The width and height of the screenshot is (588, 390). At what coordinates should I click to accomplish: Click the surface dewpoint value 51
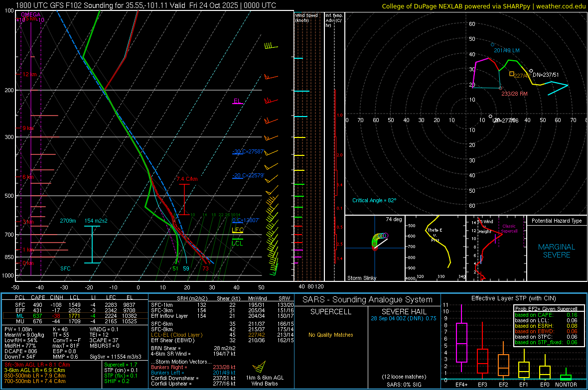[x=175, y=268]
